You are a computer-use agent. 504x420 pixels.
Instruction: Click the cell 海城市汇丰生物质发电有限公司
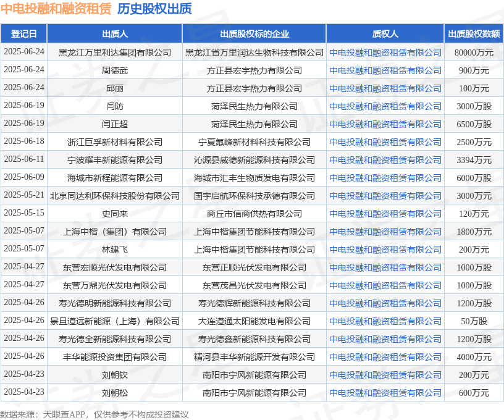254,178
